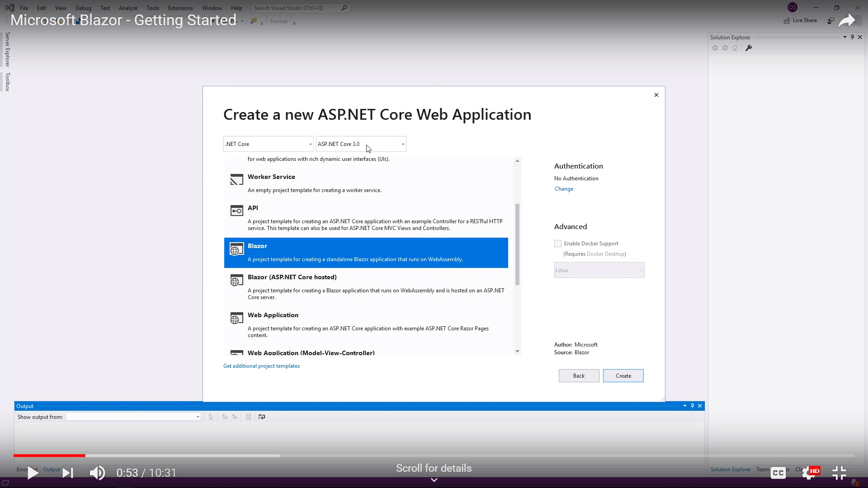Switch to the Team Explorer tab
This screenshot has height=488, width=868.
pos(763,469)
